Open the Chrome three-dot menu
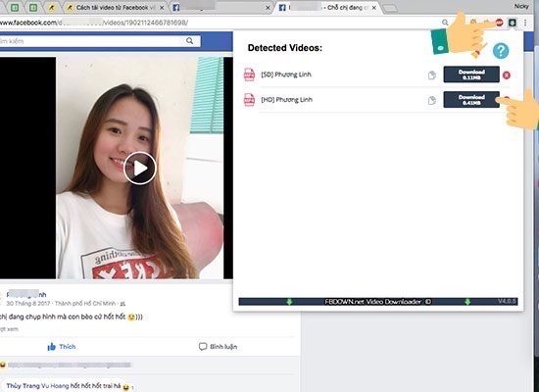539x392 pixels. coord(525,23)
